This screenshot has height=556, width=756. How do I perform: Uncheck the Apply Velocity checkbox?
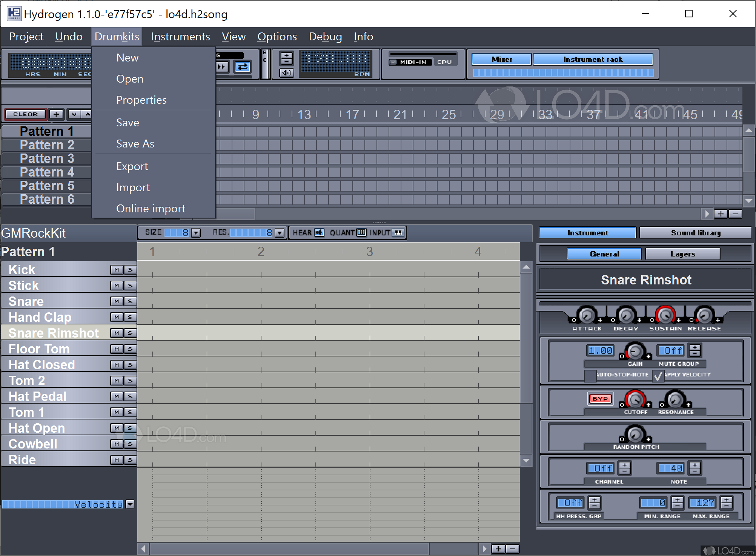(658, 375)
